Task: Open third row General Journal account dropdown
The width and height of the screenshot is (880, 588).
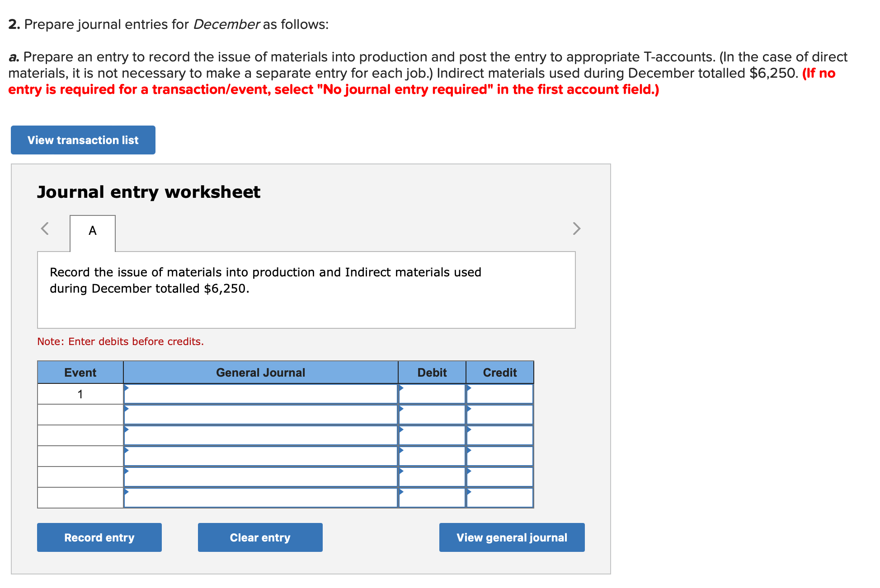Action: click(x=261, y=435)
